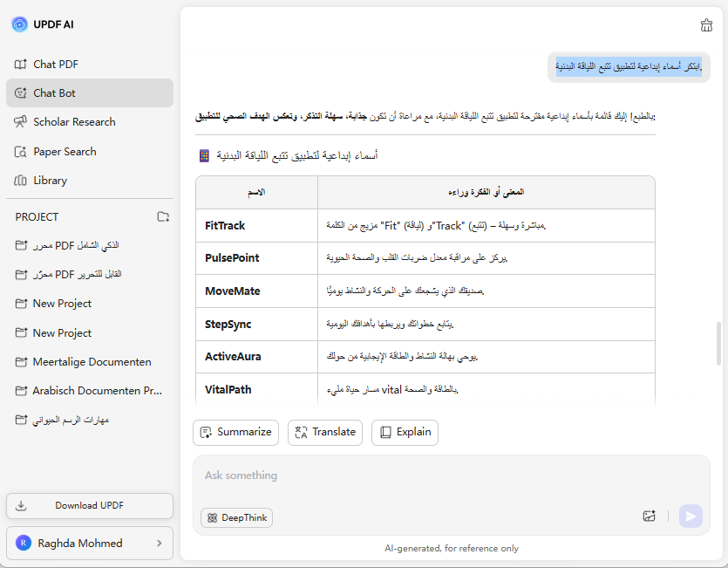Clear the chat with broom icon

(x=706, y=24)
